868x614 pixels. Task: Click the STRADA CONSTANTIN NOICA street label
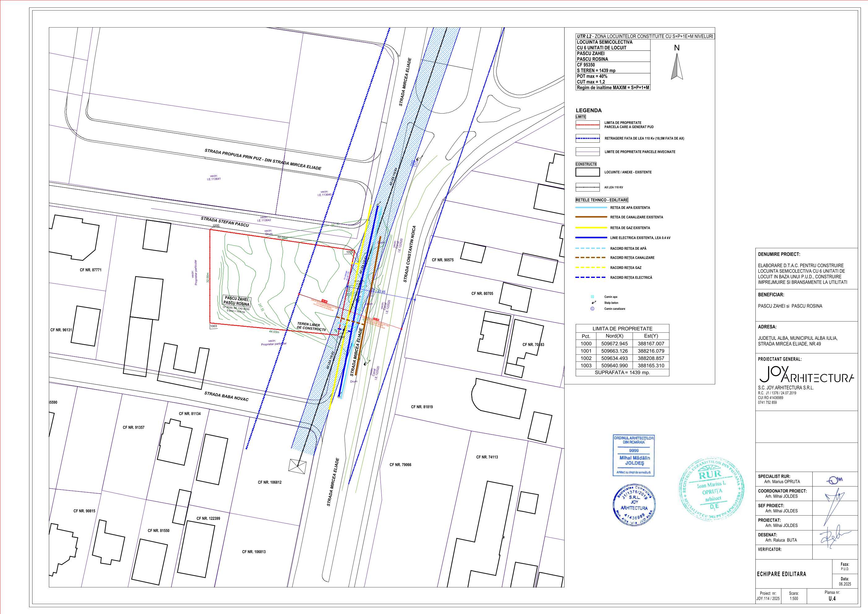click(x=410, y=254)
